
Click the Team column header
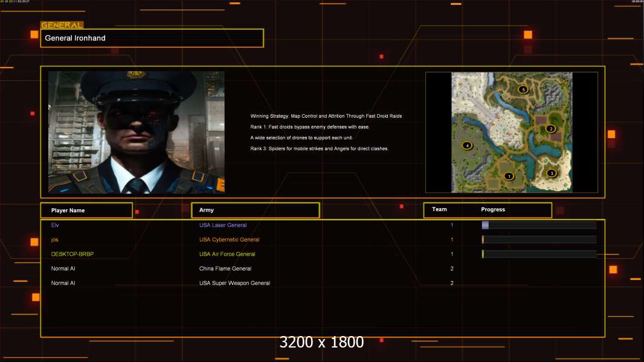coord(439,209)
